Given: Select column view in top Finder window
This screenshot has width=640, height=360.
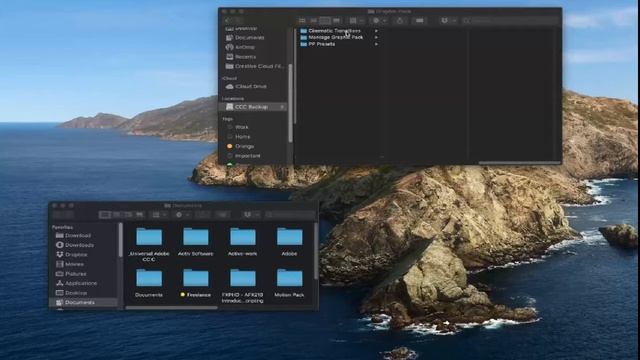Looking at the screenshot, I should coord(325,20).
